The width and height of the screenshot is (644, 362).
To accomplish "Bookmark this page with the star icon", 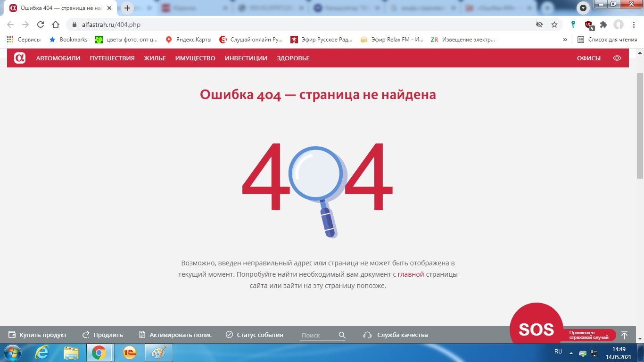I will [x=554, y=25].
